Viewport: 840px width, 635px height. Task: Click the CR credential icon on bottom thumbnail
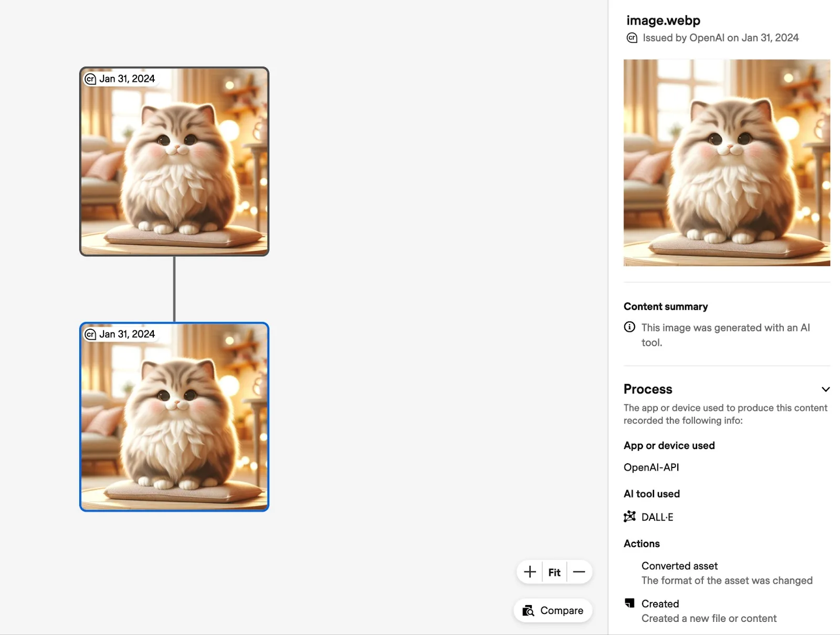coord(91,335)
